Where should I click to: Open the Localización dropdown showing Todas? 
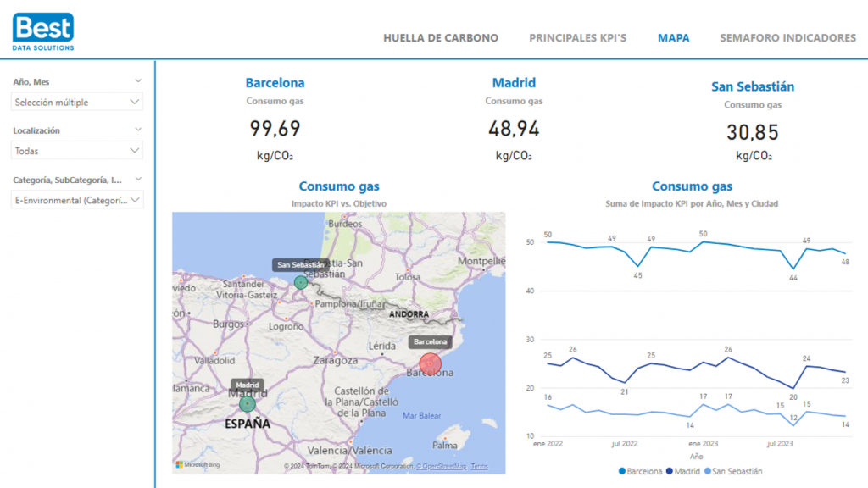point(77,151)
